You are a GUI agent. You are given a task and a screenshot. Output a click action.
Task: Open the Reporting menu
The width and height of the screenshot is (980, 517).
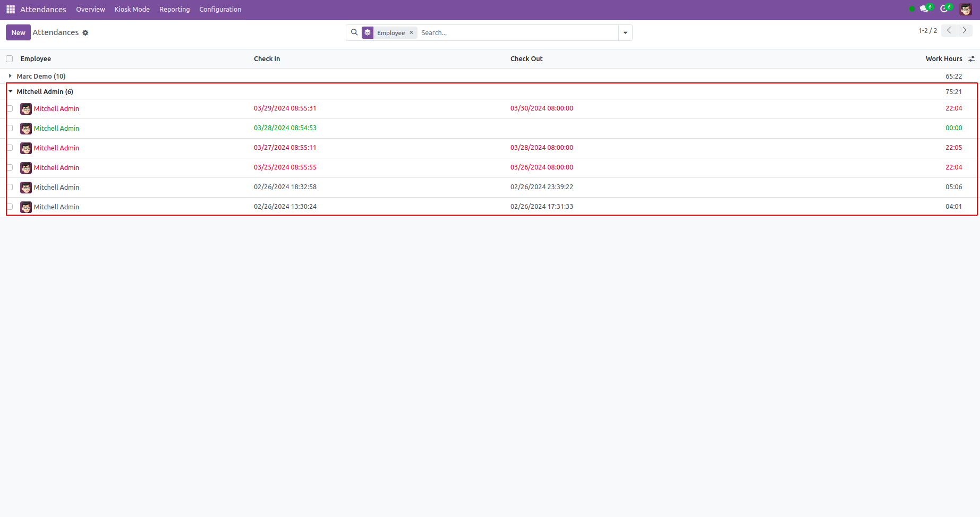[174, 10]
